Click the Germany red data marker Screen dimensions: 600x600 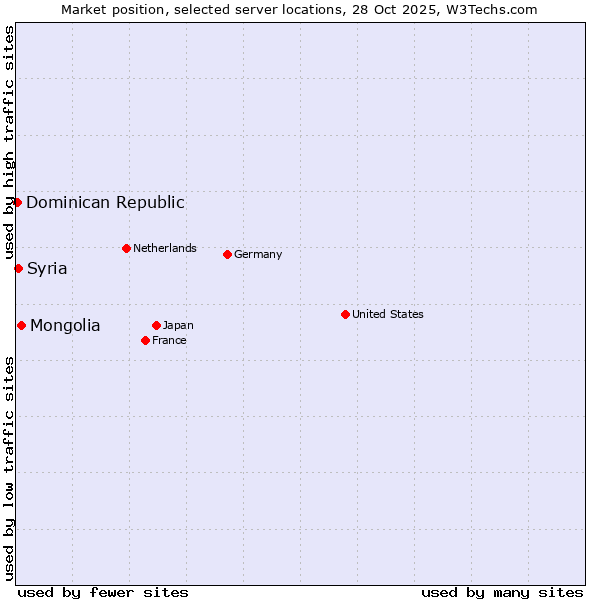point(227,254)
